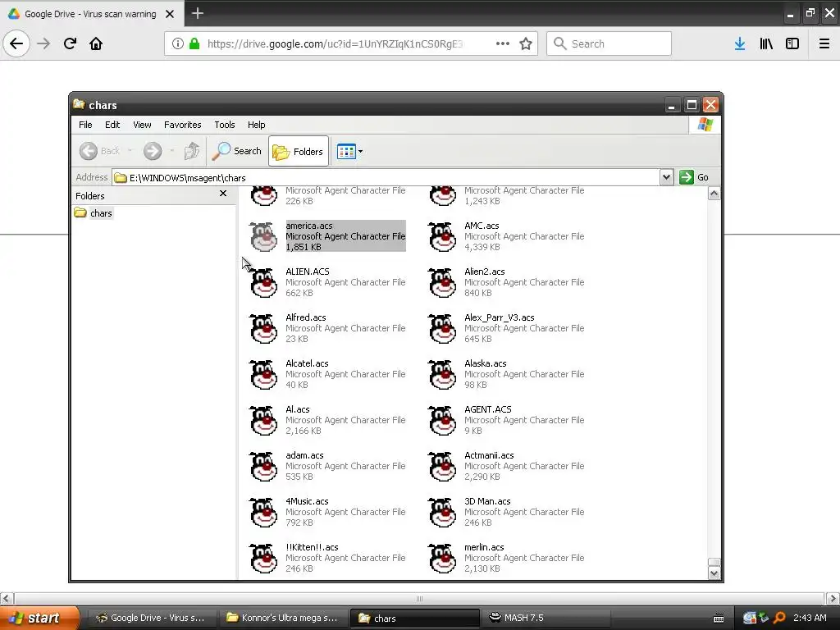Close the Folders side pane
This screenshot has height=630, width=840.
pos(223,194)
